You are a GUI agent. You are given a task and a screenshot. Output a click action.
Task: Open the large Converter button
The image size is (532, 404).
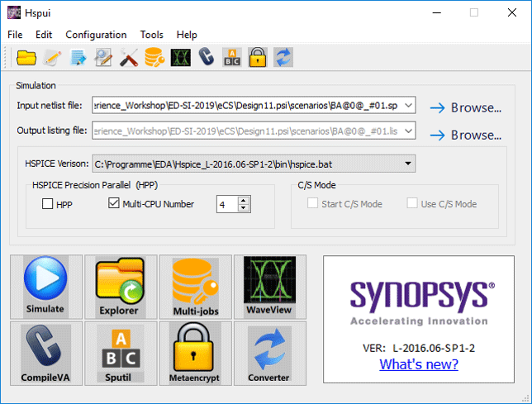[270, 354]
